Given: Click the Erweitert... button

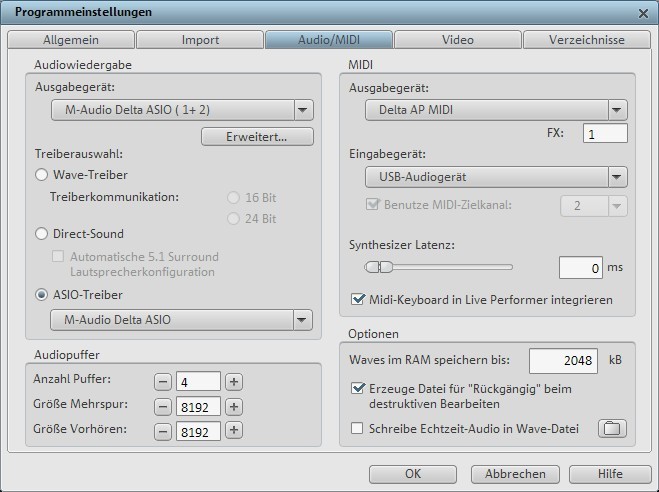Looking at the screenshot, I should coord(257,137).
